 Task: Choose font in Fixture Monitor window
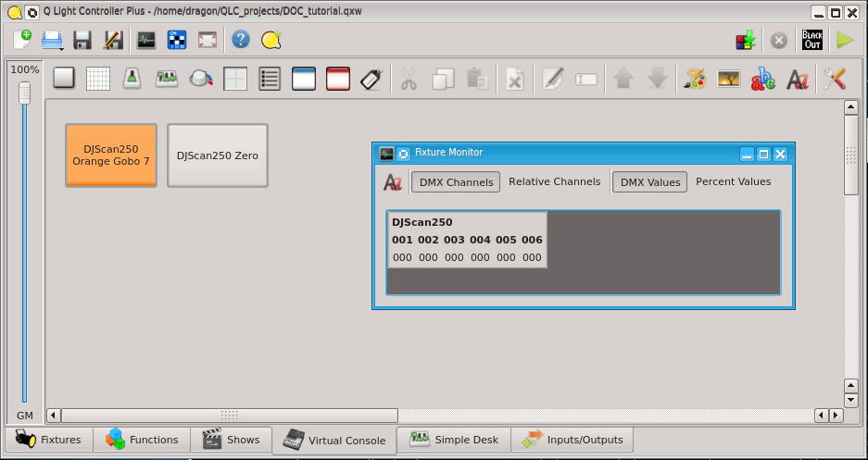(x=393, y=182)
